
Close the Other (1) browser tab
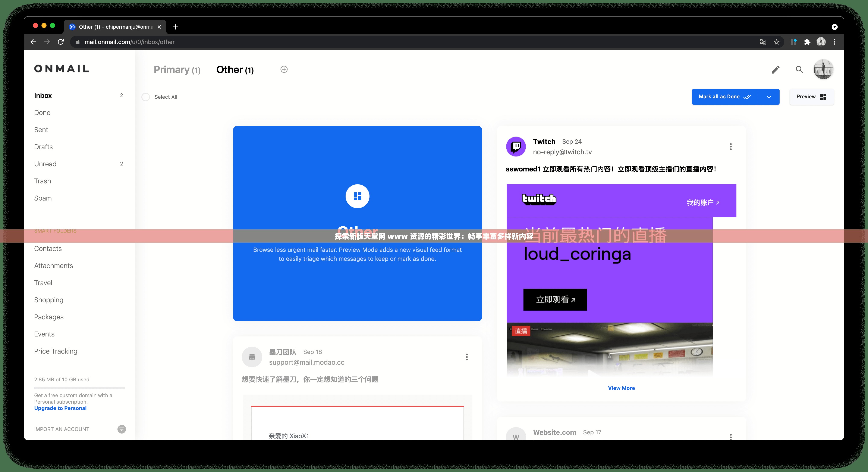pyautogui.click(x=159, y=27)
